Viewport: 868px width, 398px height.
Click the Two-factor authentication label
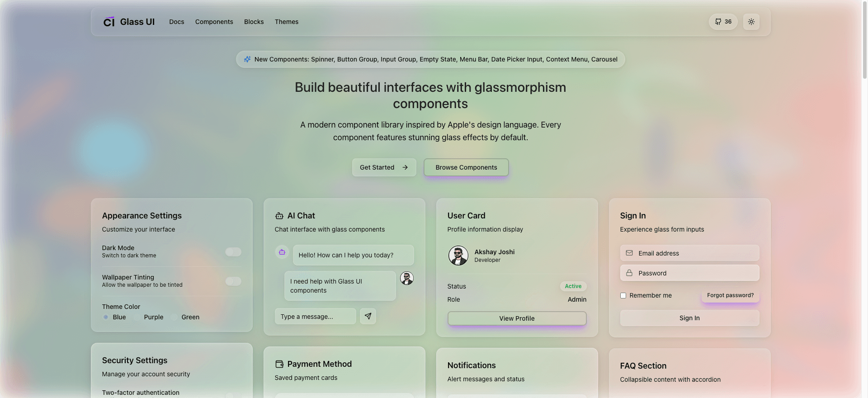click(141, 393)
